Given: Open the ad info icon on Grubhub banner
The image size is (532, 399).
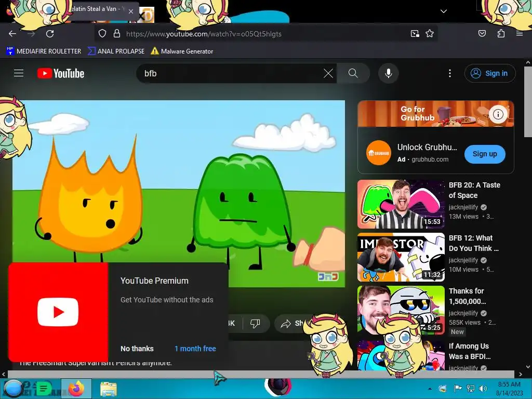Looking at the screenshot, I should coord(498,114).
